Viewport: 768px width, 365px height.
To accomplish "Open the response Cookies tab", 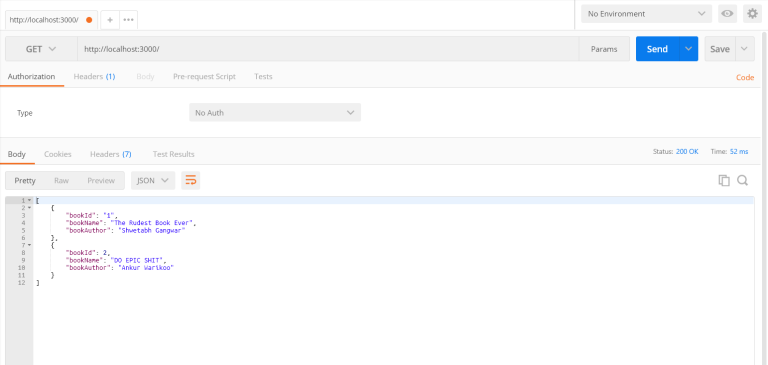I will (x=58, y=154).
